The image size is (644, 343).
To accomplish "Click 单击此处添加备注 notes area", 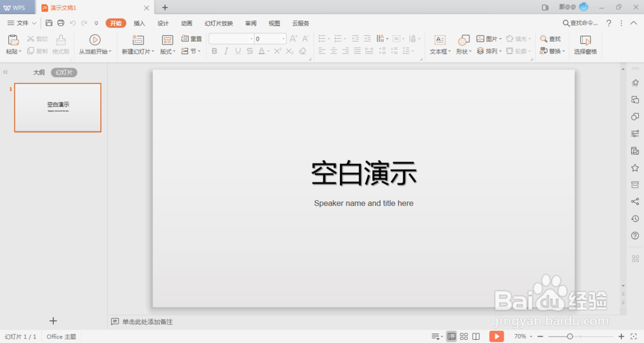I will (x=147, y=322).
